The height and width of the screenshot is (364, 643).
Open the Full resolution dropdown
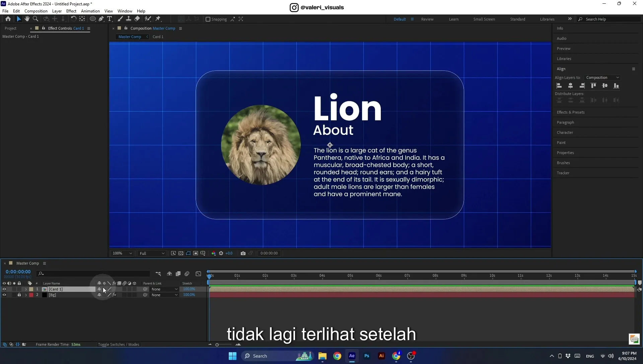[152, 253]
